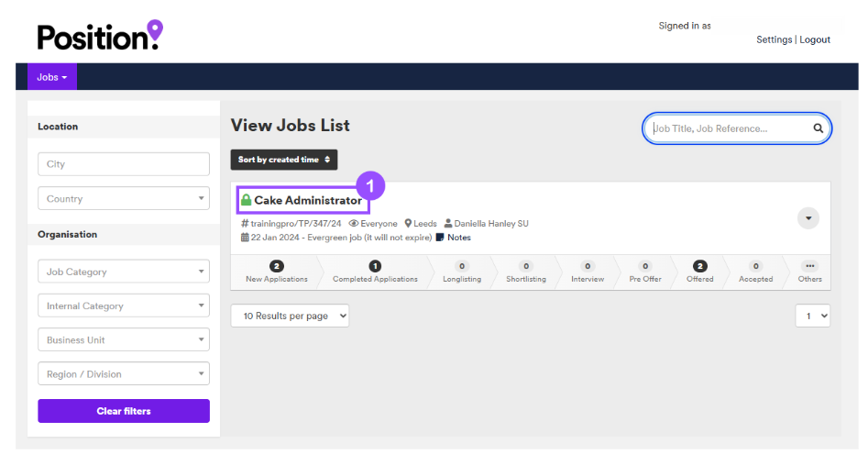Viewport: 868px width, 455px height.
Task: Open the Job Category dropdown
Action: [124, 272]
